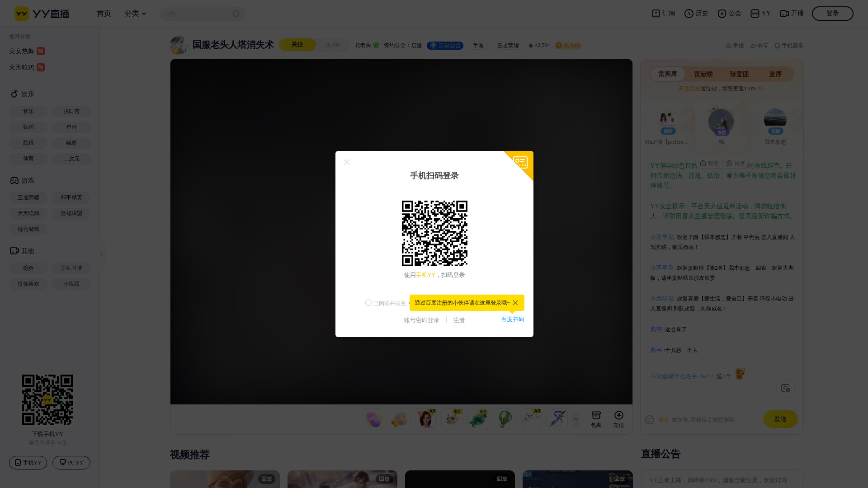The width and height of the screenshot is (868, 488).
Task: Select the clapping hands gift
Action: click(x=399, y=419)
